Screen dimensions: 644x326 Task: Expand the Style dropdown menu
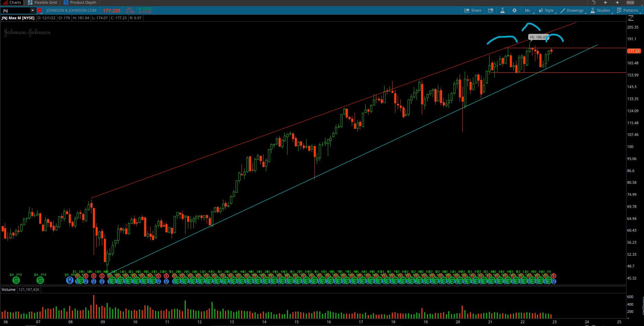(x=546, y=10)
